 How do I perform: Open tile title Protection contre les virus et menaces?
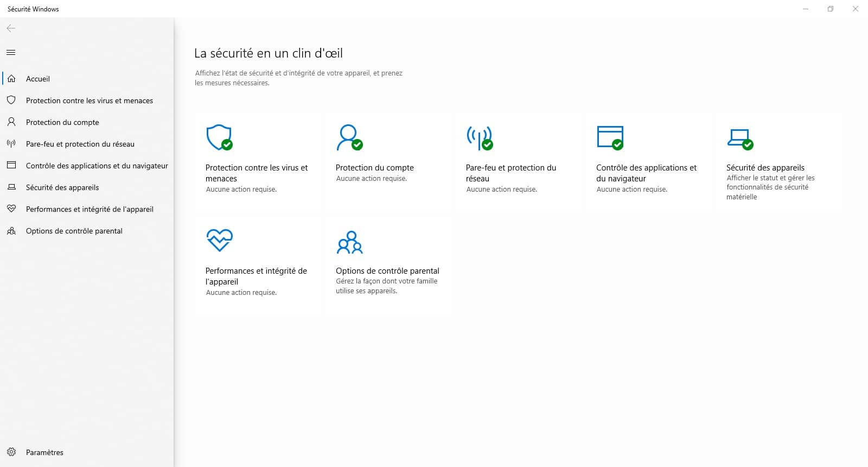[257, 173]
